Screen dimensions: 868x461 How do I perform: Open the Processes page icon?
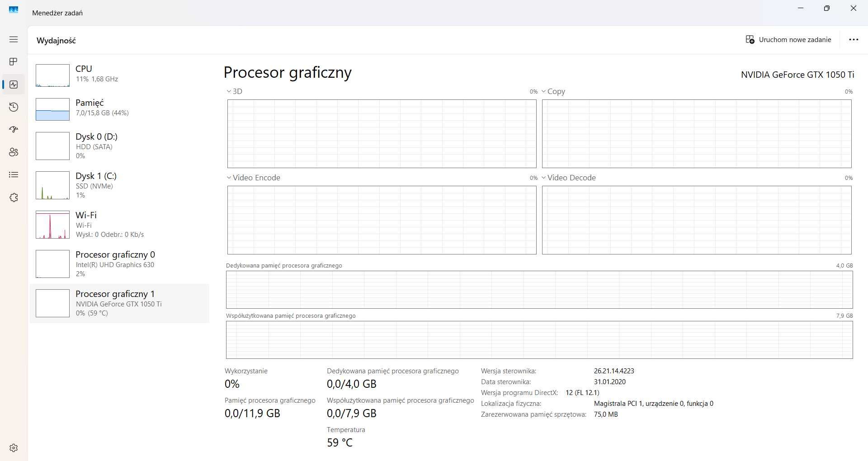[14, 61]
